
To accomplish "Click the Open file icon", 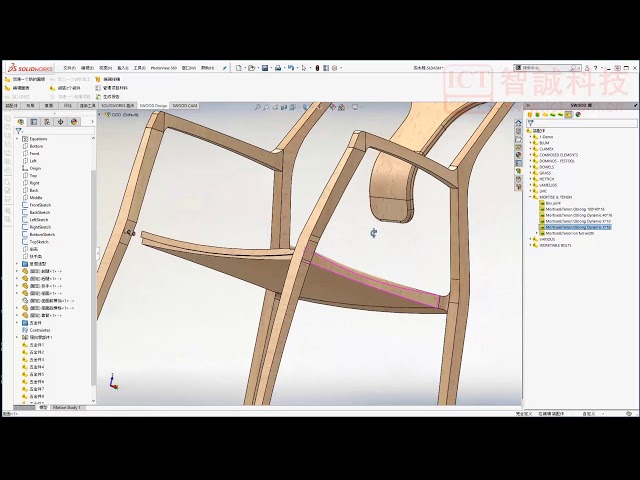I will tap(251, 68).
